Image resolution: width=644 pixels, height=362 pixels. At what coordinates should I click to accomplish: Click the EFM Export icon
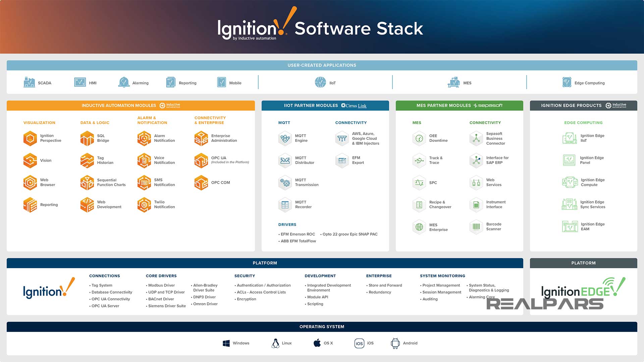(342, 161)
